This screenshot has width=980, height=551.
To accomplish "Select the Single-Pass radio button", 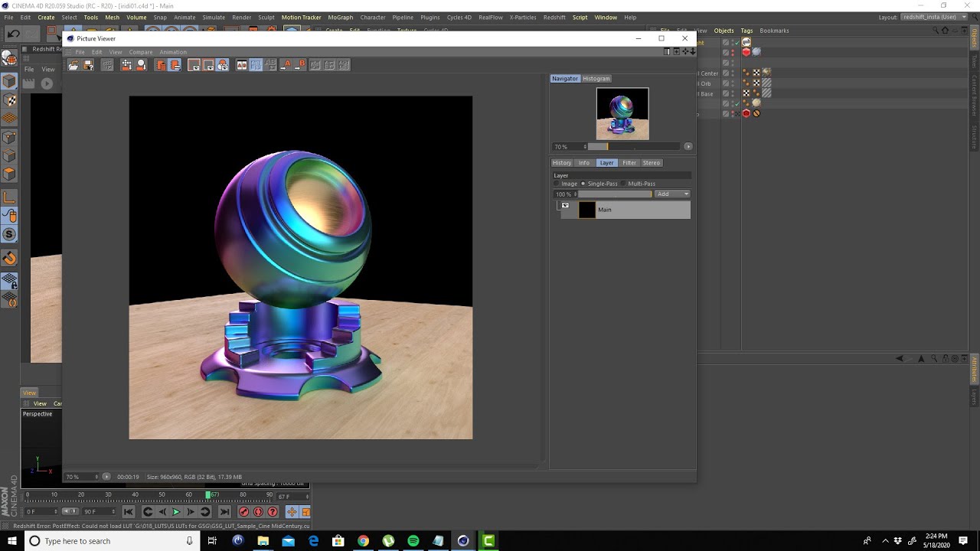I will click(x=583, y=184).
